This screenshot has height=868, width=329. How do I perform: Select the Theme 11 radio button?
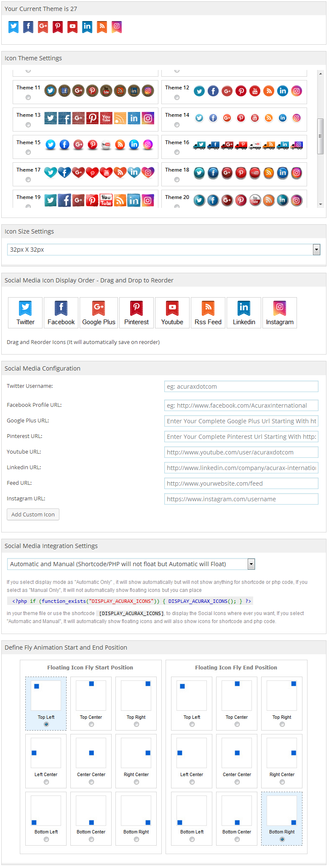click(x=28, y=97)
